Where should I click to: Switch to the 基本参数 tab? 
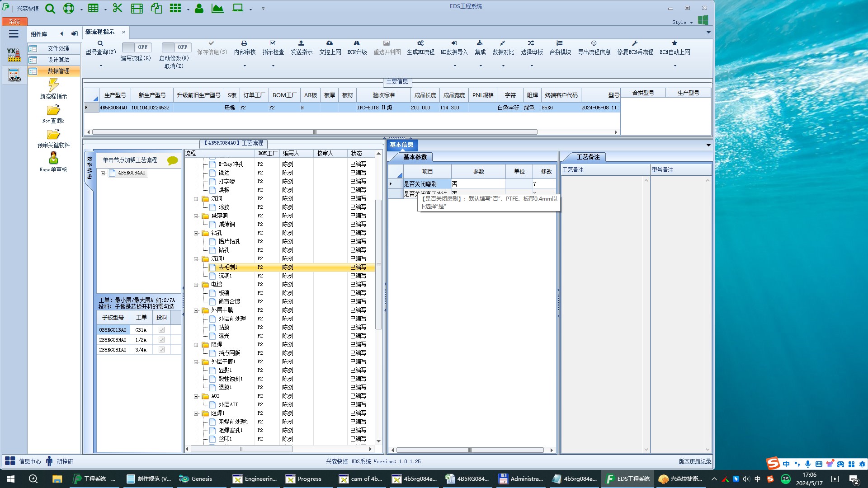coord(415,157)
